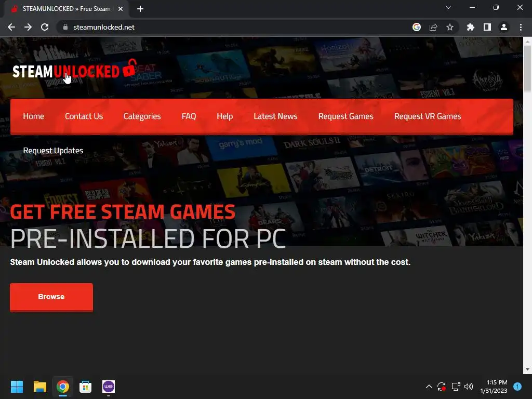The height and width of the screenshot is (399, 532).
Task: Go to Request Games page
Action: (x=345, y=116)
